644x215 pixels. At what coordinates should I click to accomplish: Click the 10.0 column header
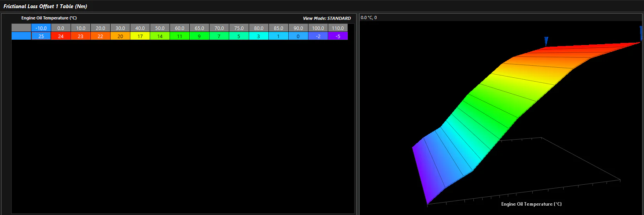[81, 28]
